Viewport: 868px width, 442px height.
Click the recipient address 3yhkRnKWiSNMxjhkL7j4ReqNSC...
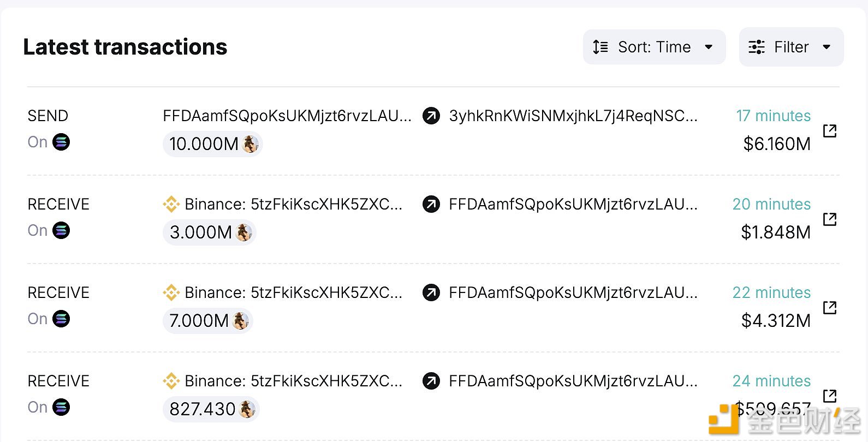pyautogui.click(x=573, y=116)
